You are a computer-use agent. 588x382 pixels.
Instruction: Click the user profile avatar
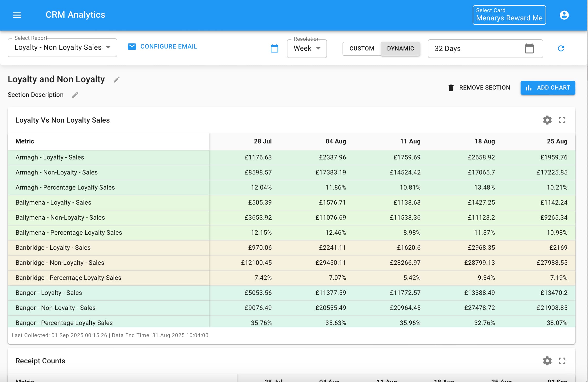click(x=564, y=15)
